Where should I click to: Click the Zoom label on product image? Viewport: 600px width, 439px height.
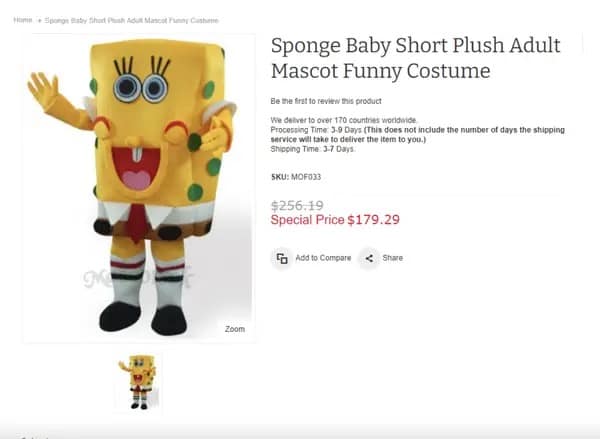point(235,328)
